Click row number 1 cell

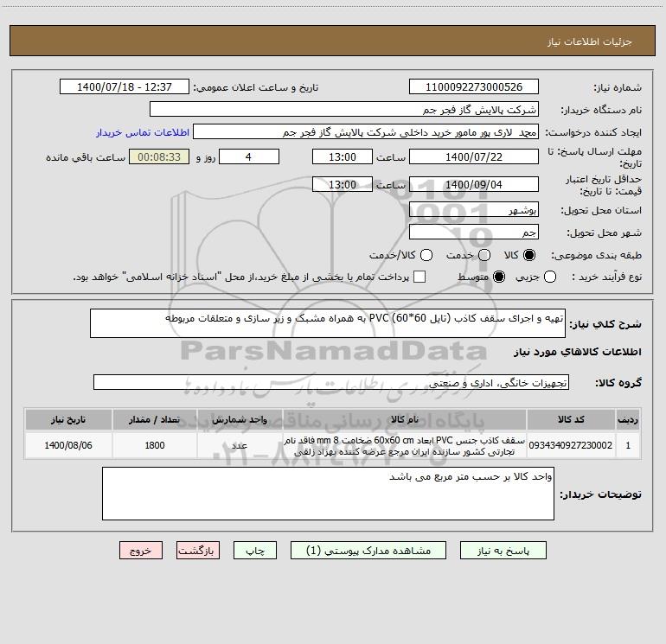pyautogui.click(x=628, y=445)
